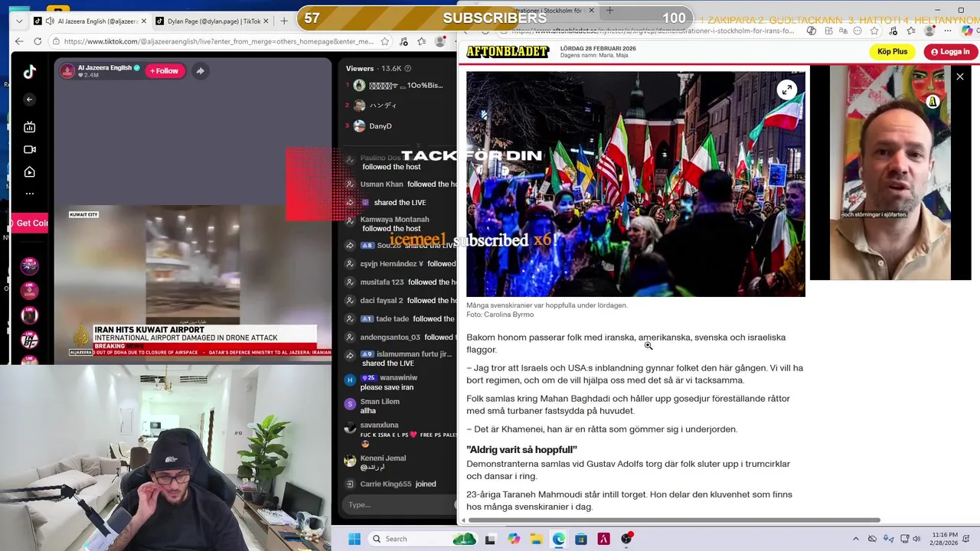Open new tab in Aftonbladet browser window

pos(609,11)
